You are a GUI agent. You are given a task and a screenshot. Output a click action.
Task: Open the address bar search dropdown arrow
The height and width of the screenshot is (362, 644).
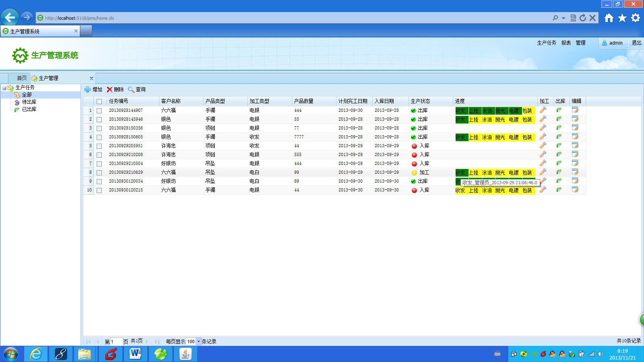coord(563,18)
